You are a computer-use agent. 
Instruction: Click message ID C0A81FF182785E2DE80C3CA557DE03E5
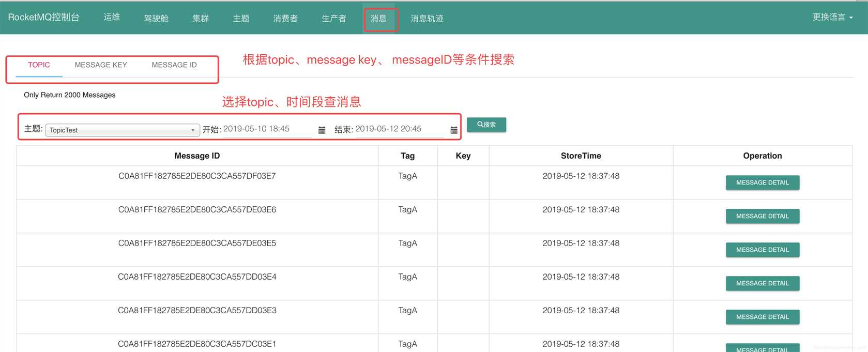click(197, 243)
